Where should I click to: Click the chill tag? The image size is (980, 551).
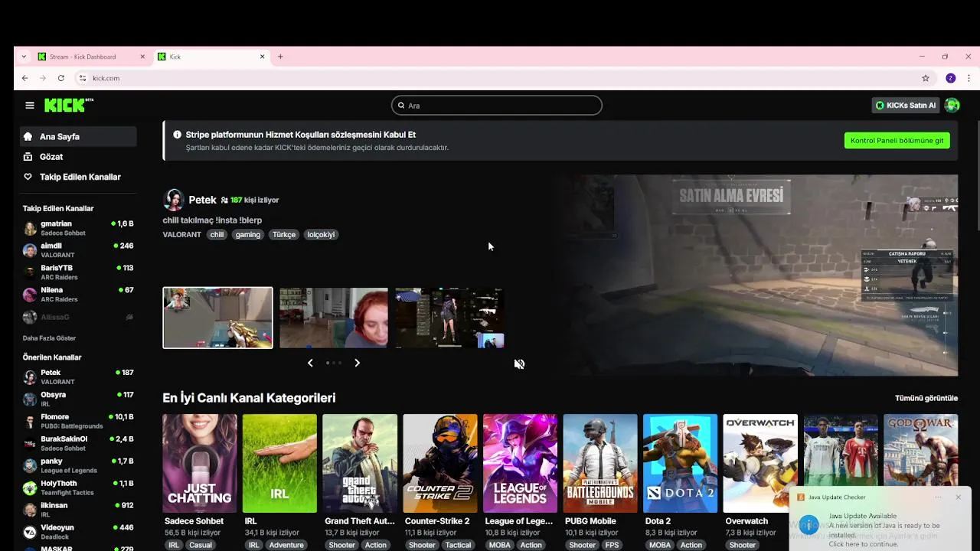pyautogui.click(x=217, y=235)
